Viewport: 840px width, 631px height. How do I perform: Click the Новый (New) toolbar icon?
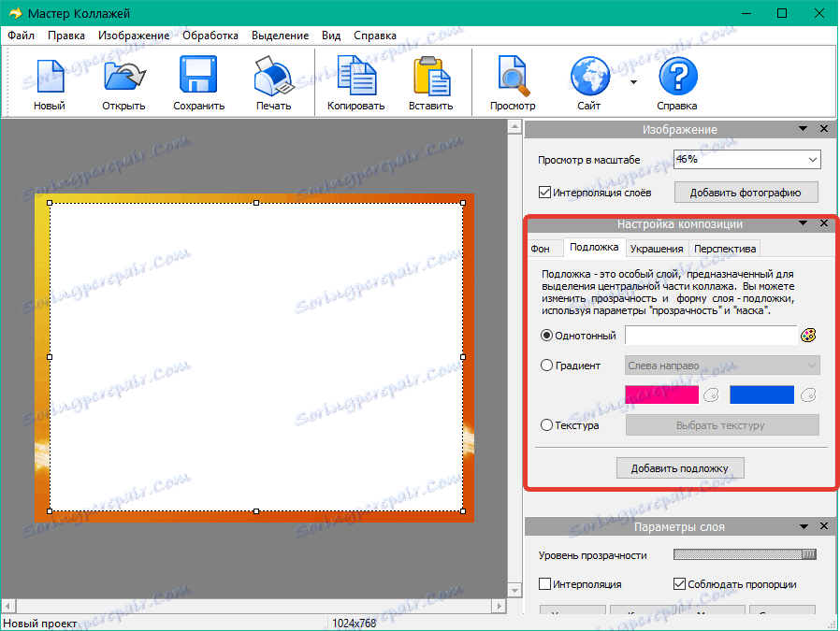click(50, 77)
